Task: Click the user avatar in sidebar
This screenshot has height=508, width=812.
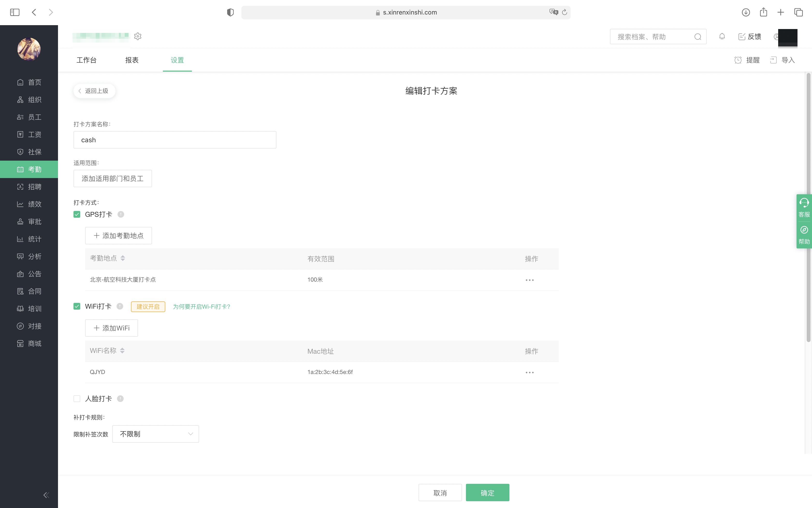Action: [x=29, y=49]
